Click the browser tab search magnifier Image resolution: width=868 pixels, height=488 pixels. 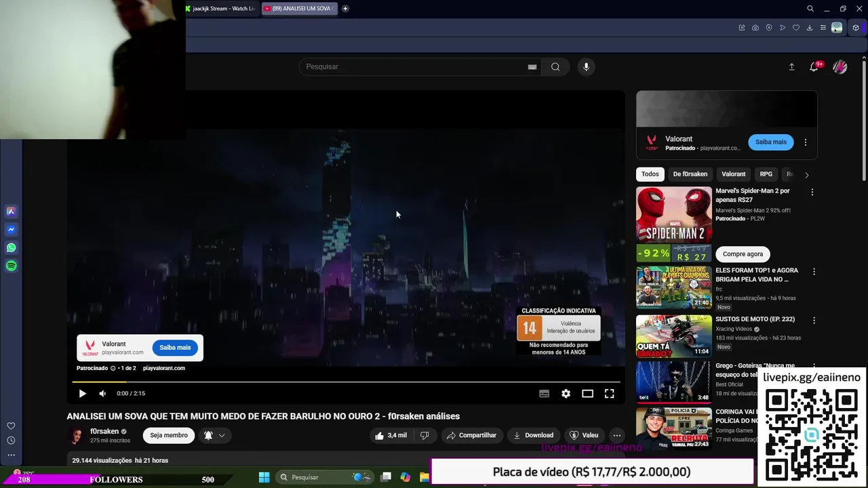click(x=810, y=9)
